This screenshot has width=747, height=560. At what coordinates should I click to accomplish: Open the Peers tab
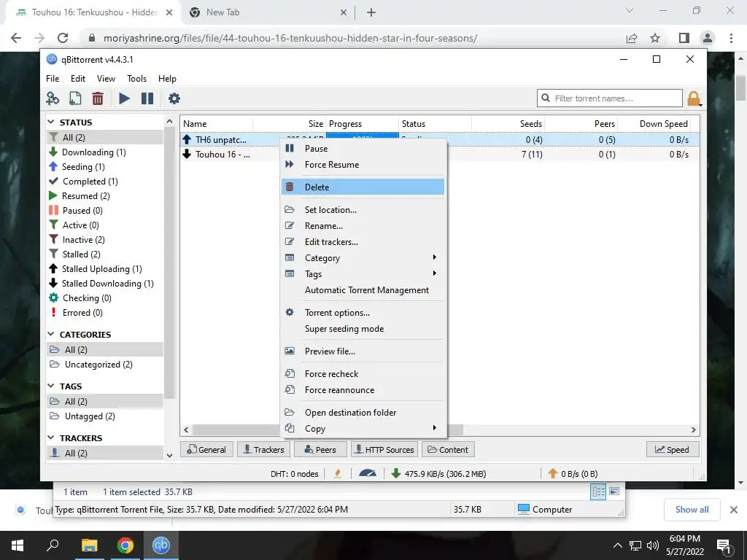click(320, 449)
